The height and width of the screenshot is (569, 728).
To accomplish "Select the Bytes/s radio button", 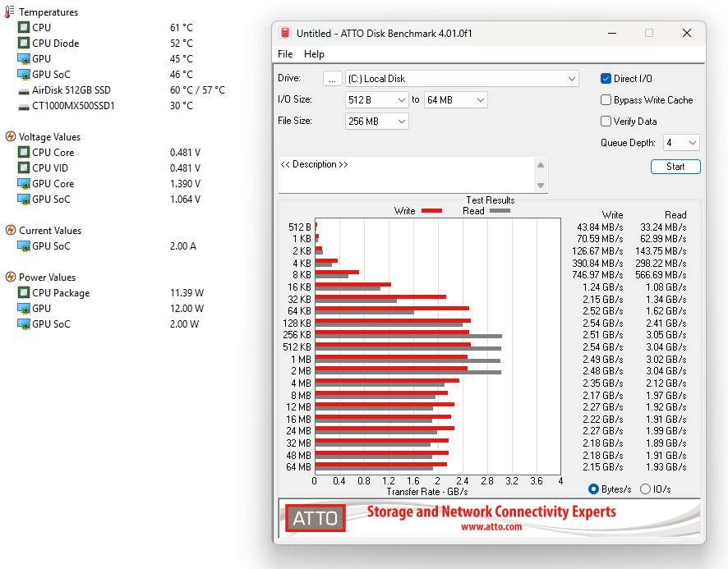I will coord(593,489).
